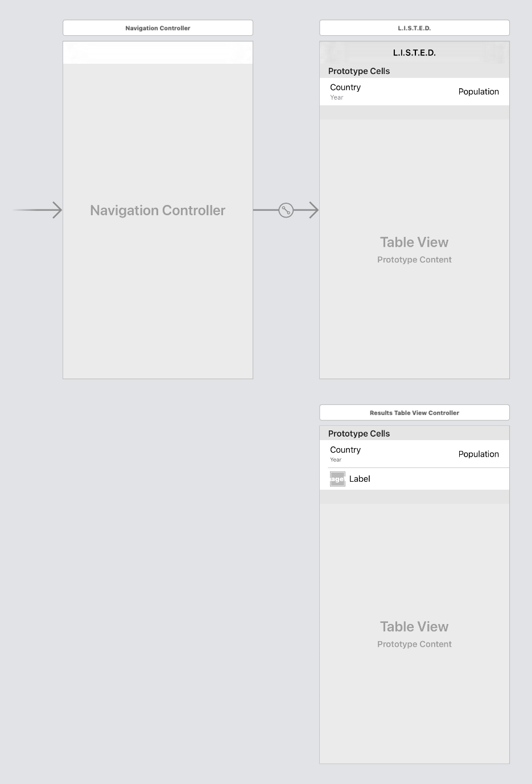Screen dimensions: 532x784
Task: Click the Country label in L.I.S.T.E.D. prototype cell
Action: point(345,87)
